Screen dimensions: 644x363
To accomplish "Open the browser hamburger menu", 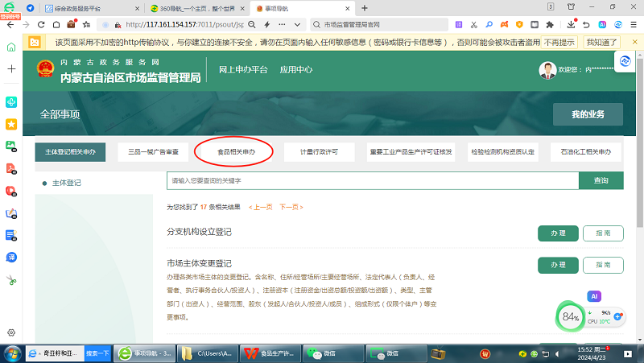I will click(x=634, y=24).
